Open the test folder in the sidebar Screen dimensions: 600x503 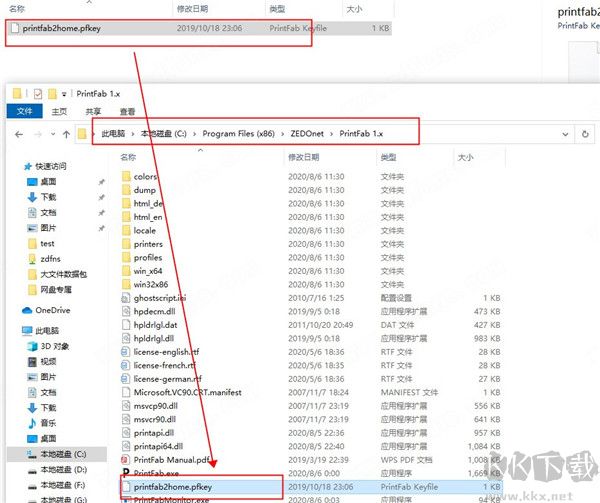[47, 244]
